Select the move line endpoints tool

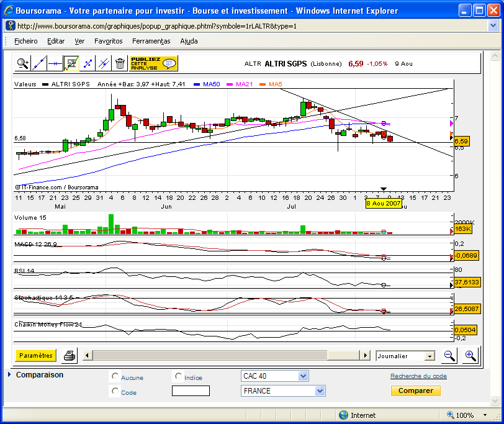tap(88, 63)
